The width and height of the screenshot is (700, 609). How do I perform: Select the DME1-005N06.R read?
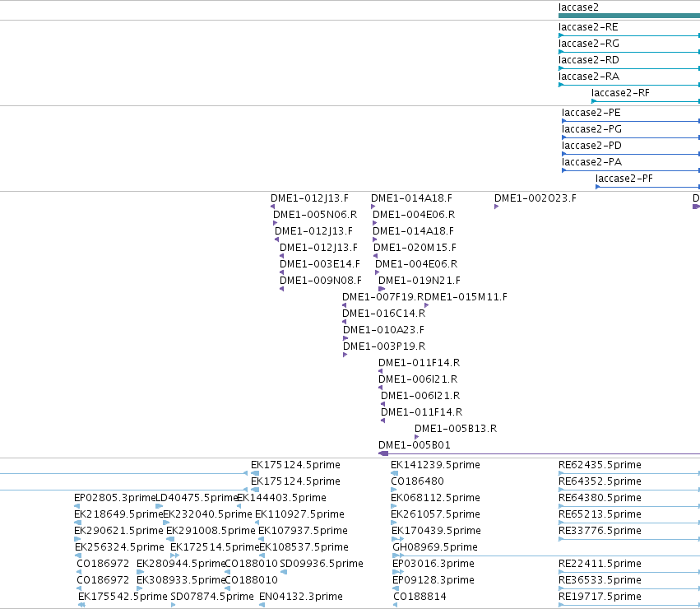(315, 215)
